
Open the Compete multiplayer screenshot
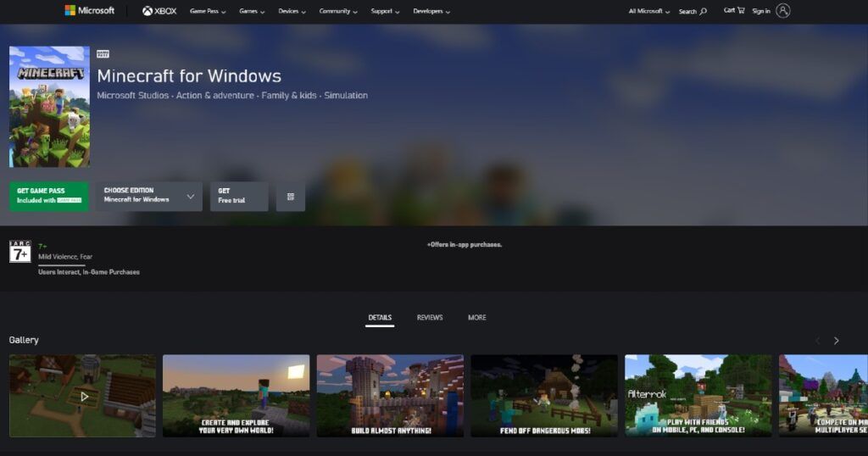(823, 396)
